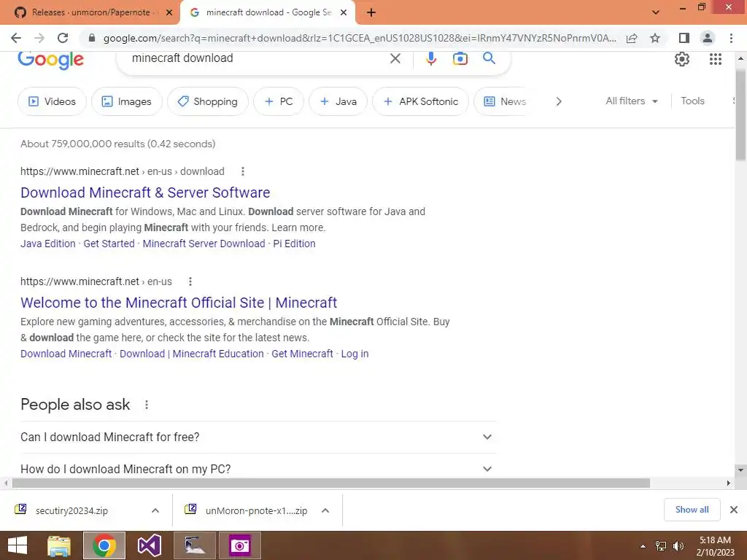747x560 pixels.
Task: Open People also ask options menu
Action: click(146, 405)
